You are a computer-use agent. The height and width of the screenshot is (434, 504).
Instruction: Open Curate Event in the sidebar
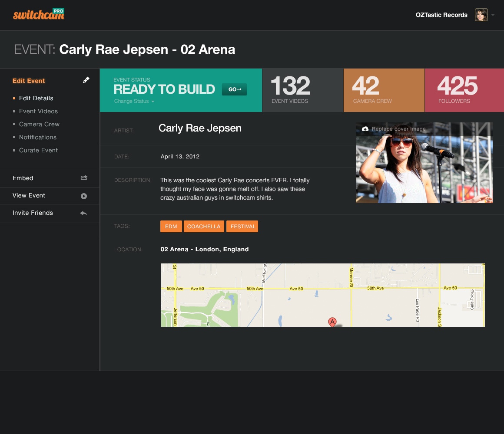click(38, 150)
